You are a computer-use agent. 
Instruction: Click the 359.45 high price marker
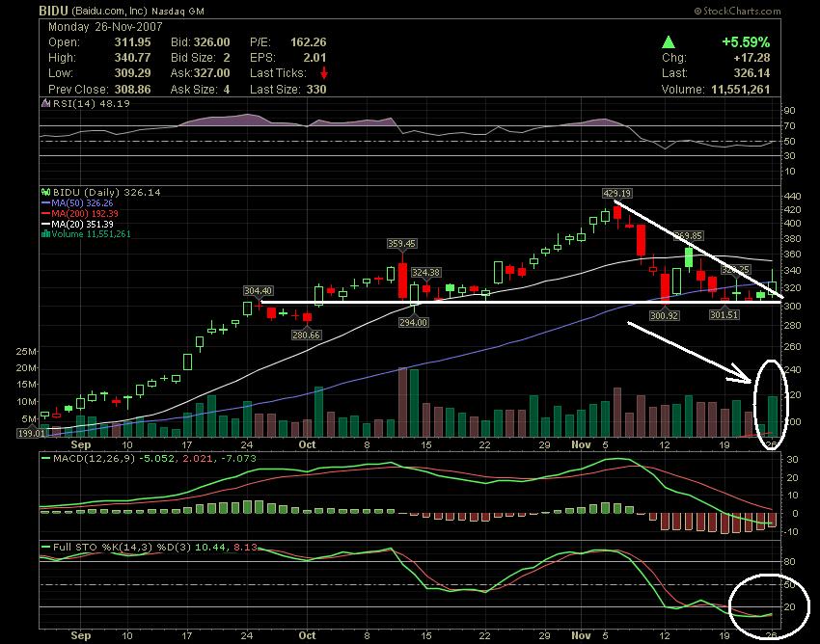401,244
